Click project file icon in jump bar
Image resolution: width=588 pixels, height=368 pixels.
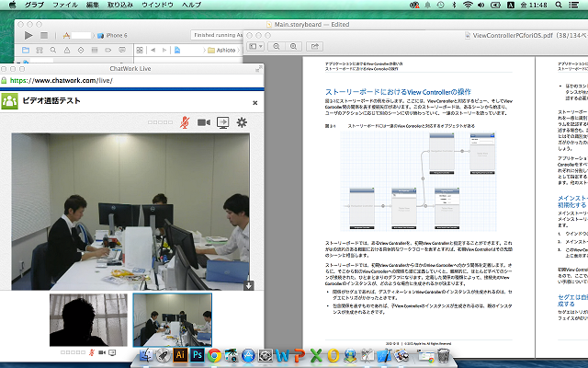(177, 50)
